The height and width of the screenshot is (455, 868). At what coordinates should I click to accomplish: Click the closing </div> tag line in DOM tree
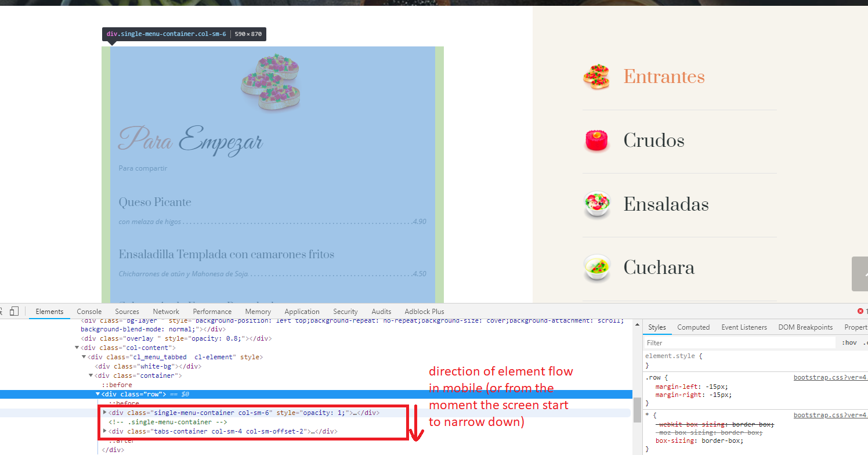coord(113,450)
